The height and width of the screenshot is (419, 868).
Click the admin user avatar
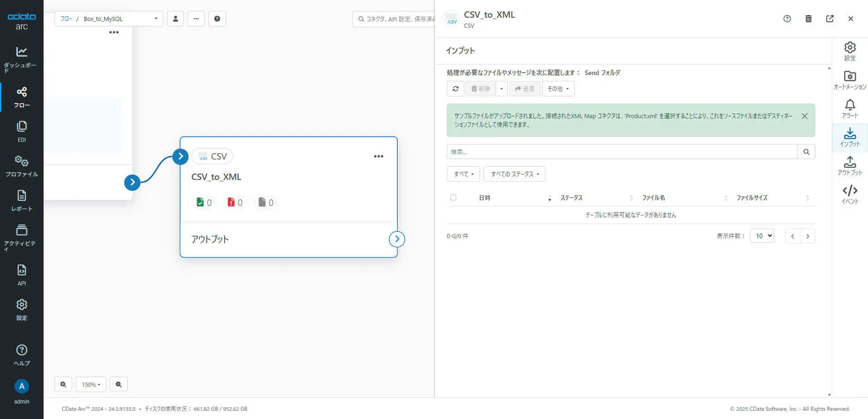coord(21,386)
